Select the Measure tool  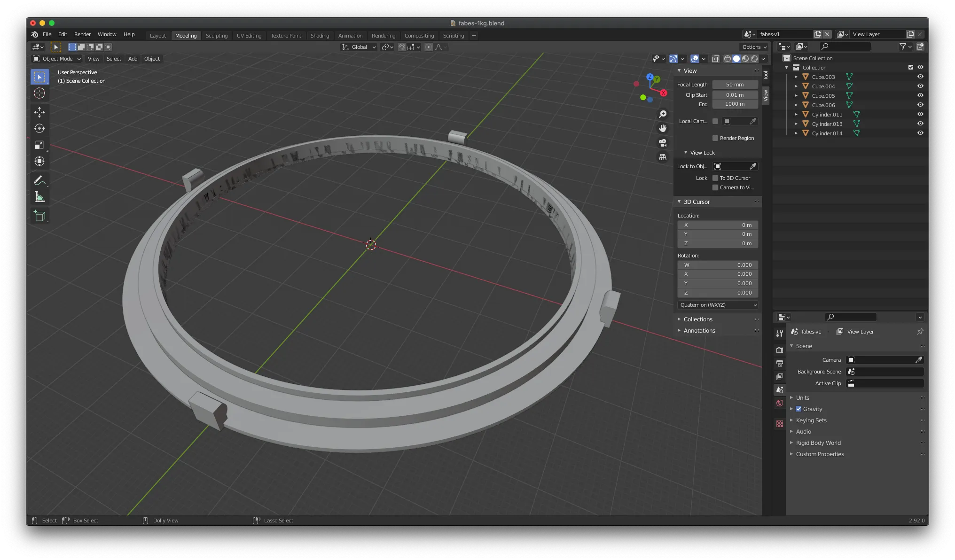[x=39, y=197]
